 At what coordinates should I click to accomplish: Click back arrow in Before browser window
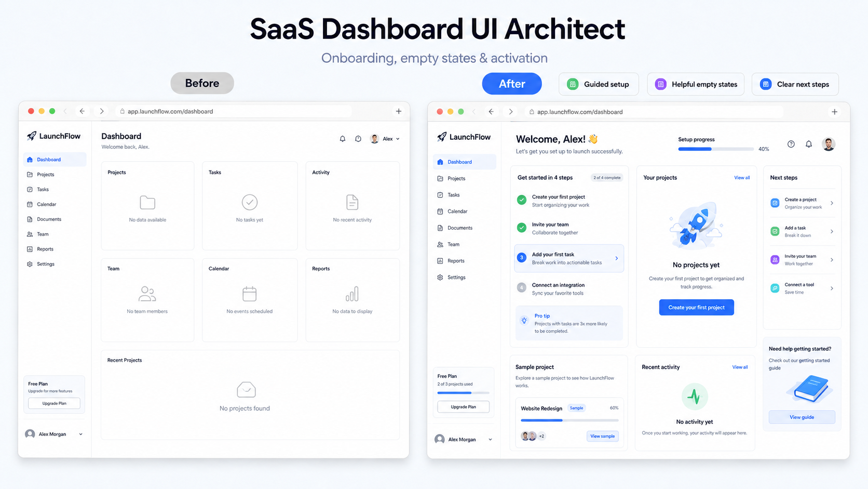82,111
